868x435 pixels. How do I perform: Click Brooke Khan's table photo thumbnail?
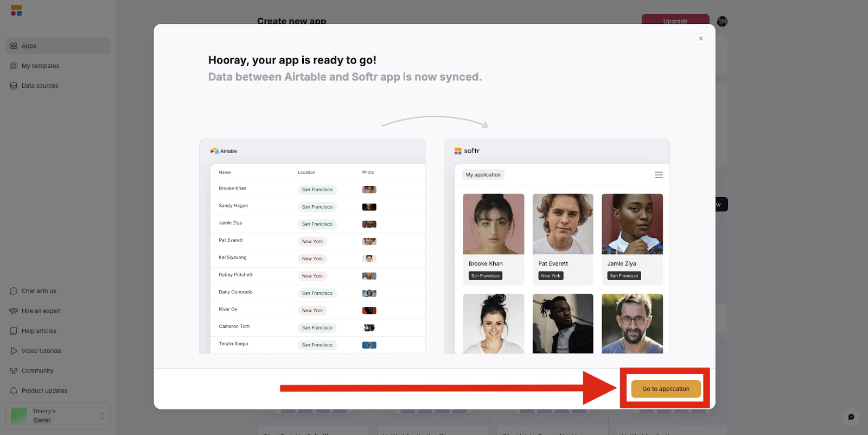[x=369, y=190]
